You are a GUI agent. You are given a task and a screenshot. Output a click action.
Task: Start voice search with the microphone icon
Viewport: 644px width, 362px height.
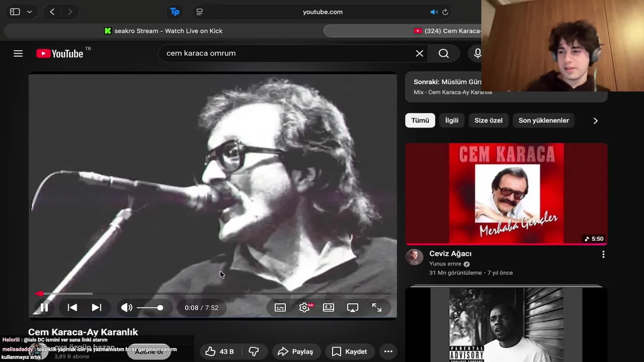[x=477, y=53]
